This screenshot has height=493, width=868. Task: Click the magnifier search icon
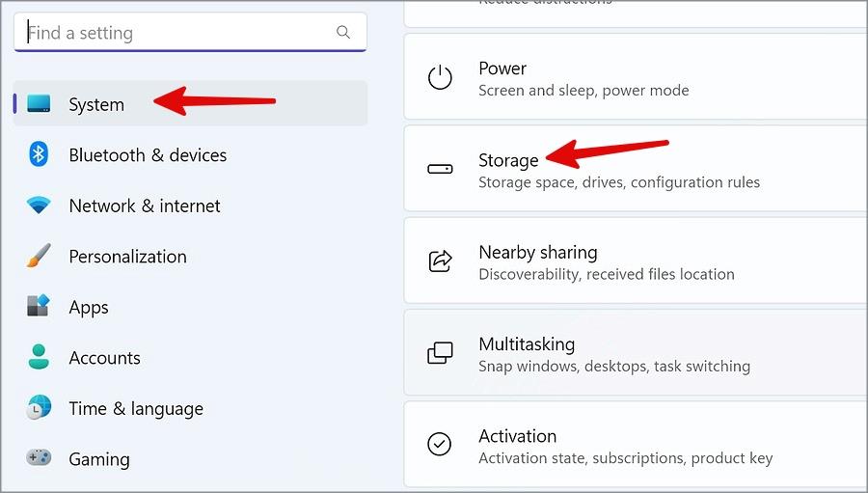click(x=343, y=32)
